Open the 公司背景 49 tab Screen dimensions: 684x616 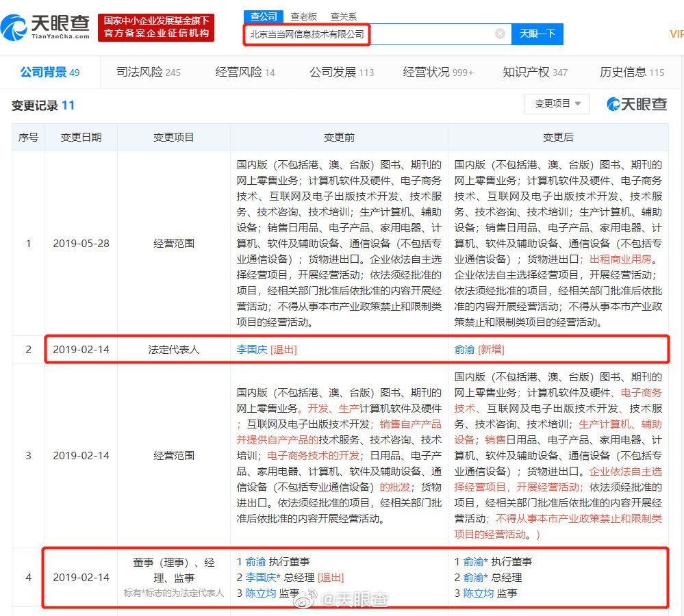[x=50, y=72]
